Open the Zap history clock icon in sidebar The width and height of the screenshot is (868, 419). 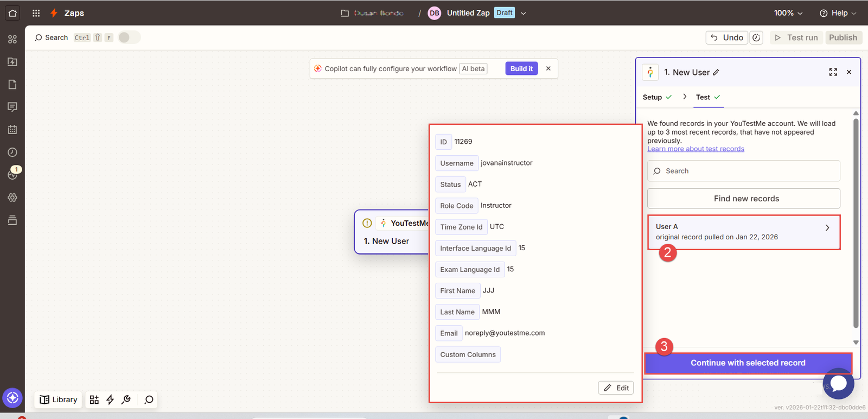coord(12,153)
